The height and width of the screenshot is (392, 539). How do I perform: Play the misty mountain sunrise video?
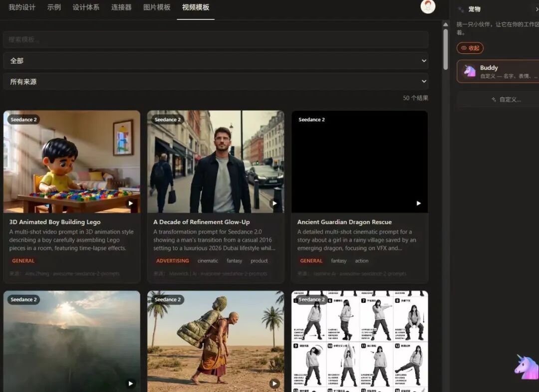131,384
